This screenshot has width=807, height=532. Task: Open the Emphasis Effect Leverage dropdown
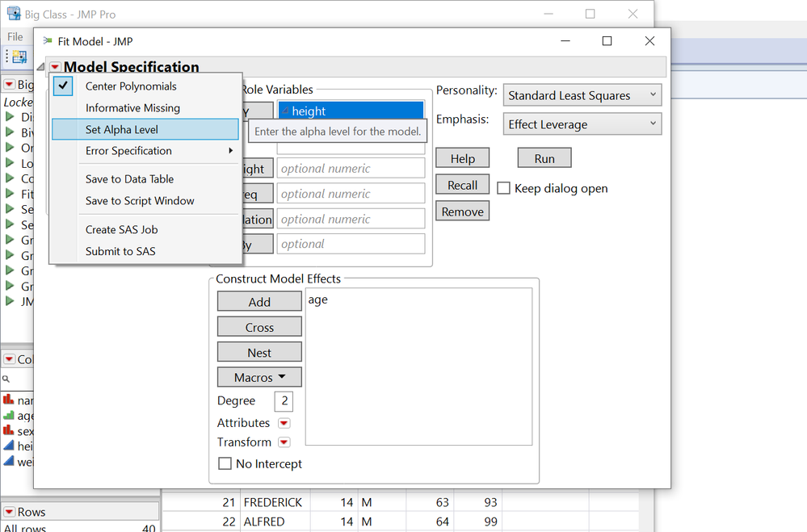[x=582, y=124]
